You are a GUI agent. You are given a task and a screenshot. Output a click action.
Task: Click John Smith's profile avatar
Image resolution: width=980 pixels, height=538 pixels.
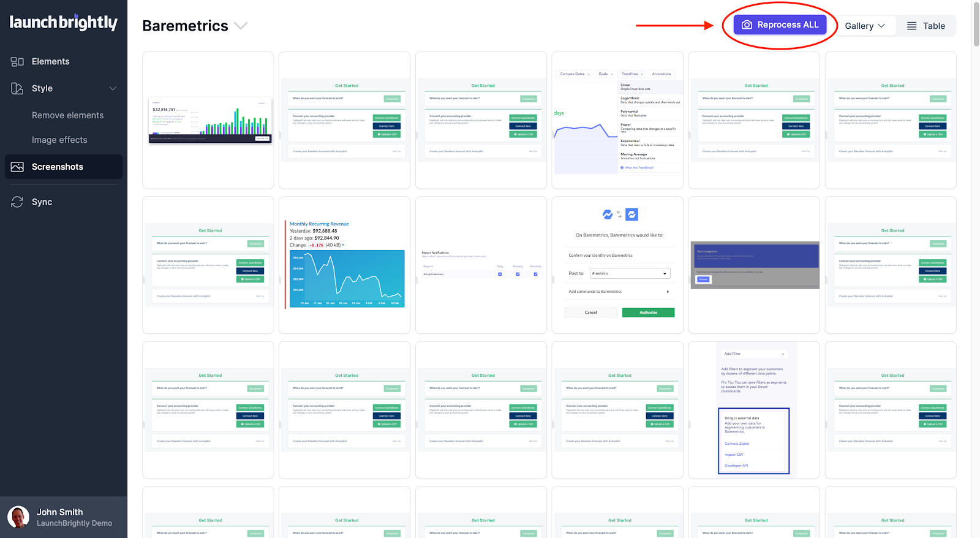(x=18, y=517)
